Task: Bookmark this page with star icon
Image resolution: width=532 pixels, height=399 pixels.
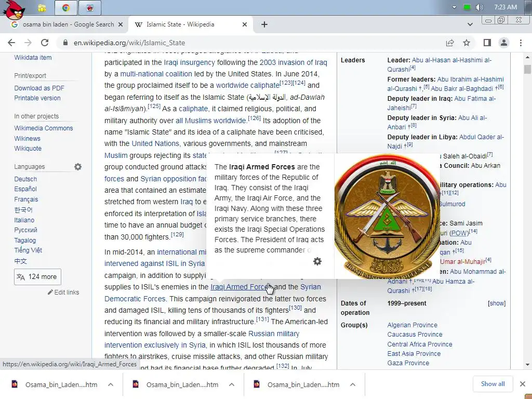Action: click(467, 43)
